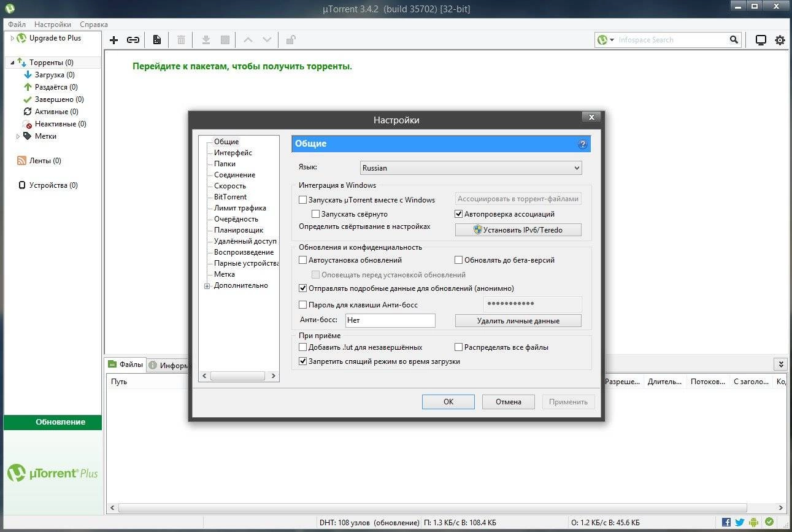Click the Android icon in status bar

754,522
